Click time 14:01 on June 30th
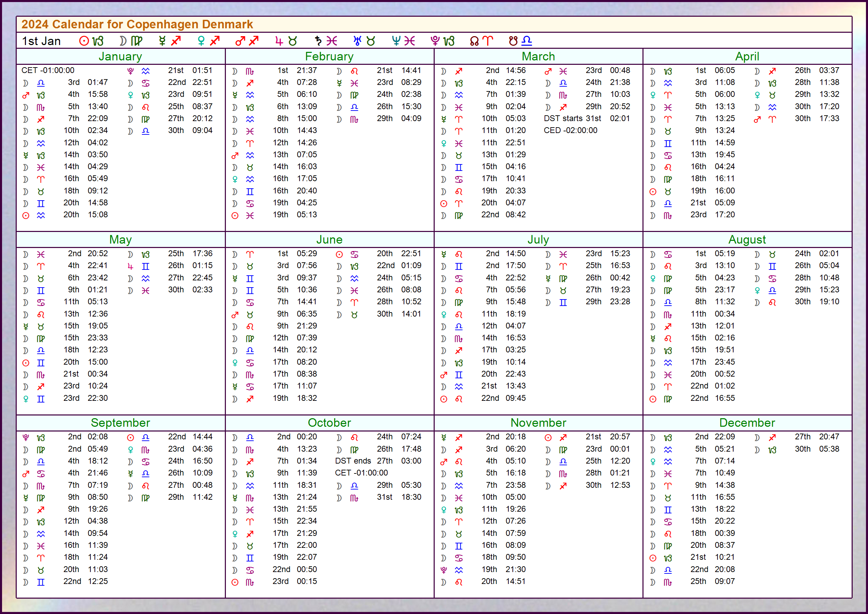The height and width of the screenshot is (614, 868). point(411,314)
